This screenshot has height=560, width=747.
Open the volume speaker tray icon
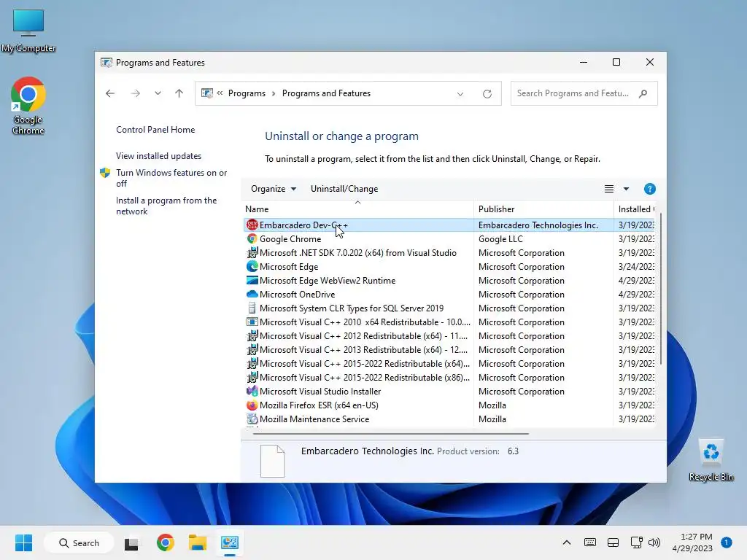click(x=654, y=542)
